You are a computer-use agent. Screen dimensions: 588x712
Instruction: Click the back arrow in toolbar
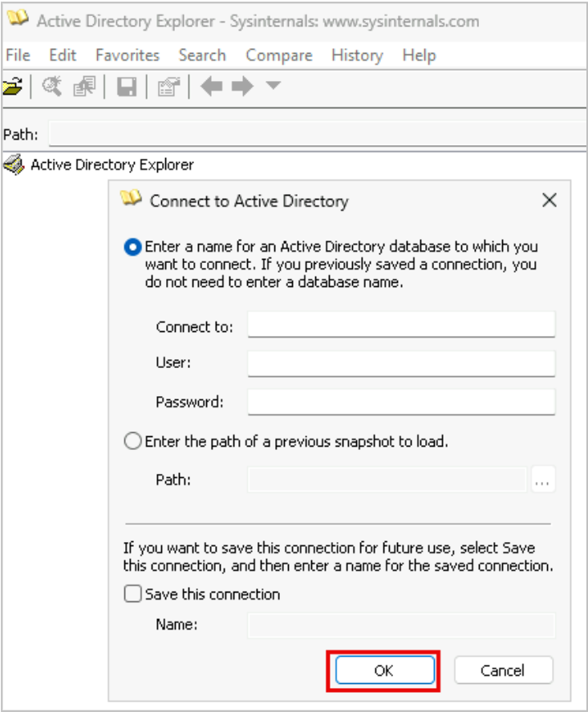coord(212,87)
